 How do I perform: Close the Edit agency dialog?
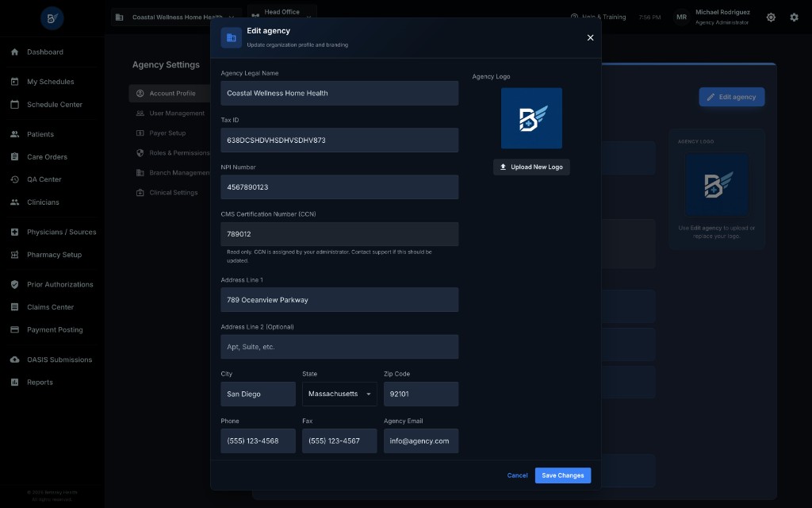(x=590, y=37)
